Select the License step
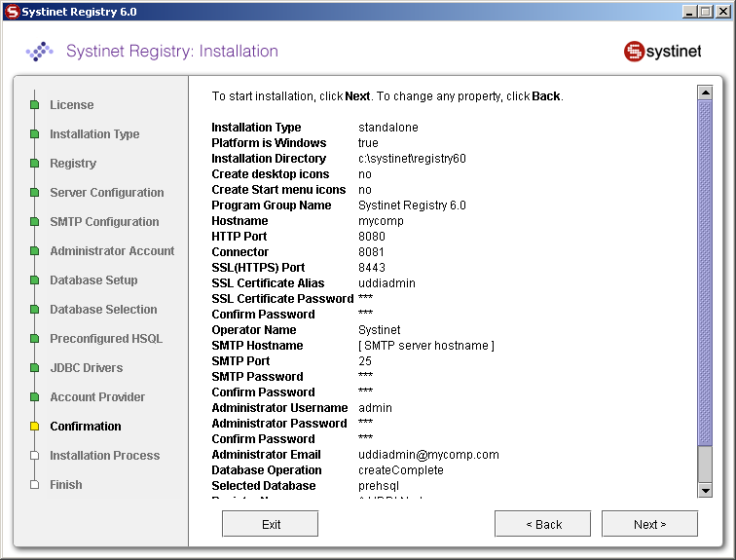 [x=72, y=104]
